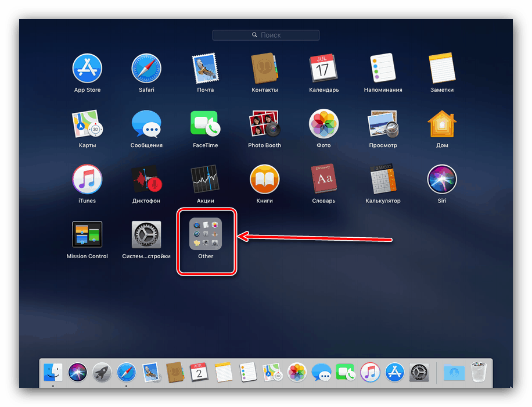
Task: Click Safari compass in the Dock
Action: point(126,372)
